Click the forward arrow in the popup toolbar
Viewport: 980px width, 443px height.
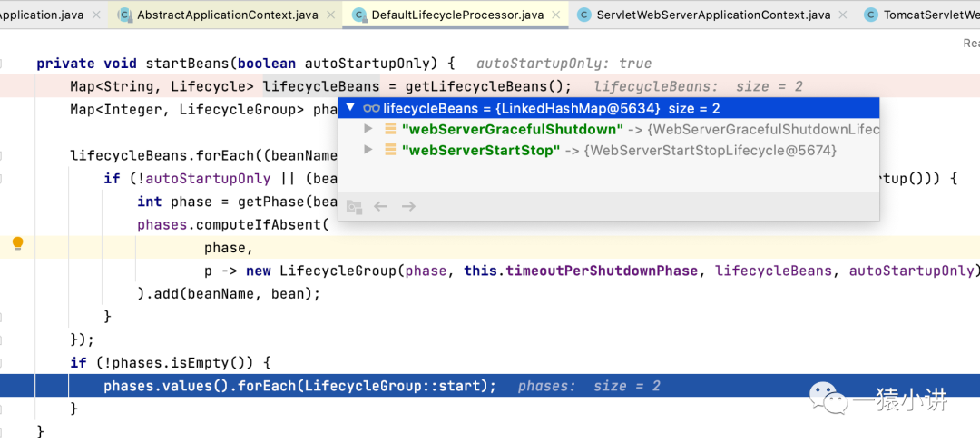tap(408, 206)
